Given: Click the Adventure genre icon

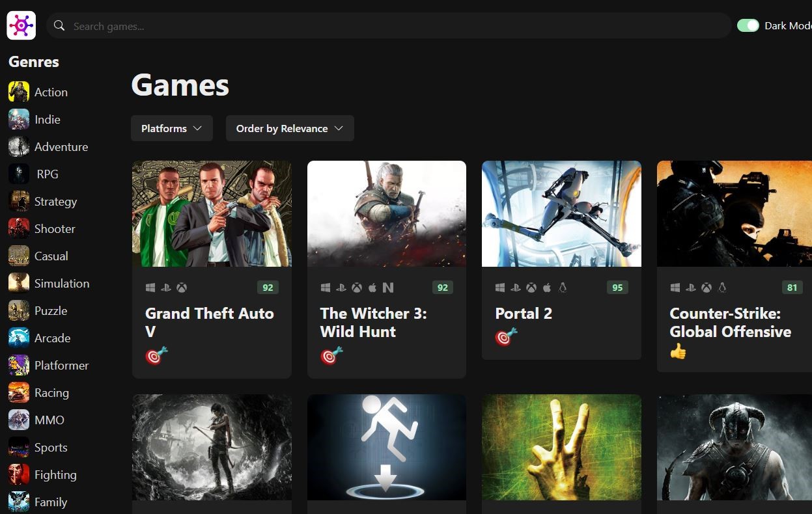Looking at the screenshot, I should [19, 146].
